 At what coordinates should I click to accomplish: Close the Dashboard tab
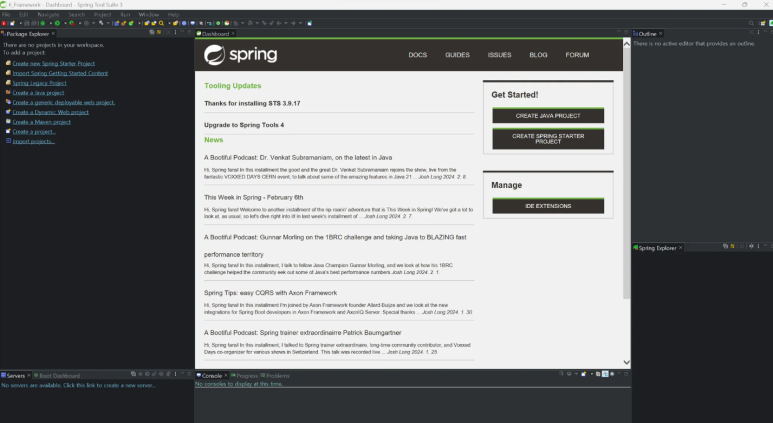coord(233,34)
